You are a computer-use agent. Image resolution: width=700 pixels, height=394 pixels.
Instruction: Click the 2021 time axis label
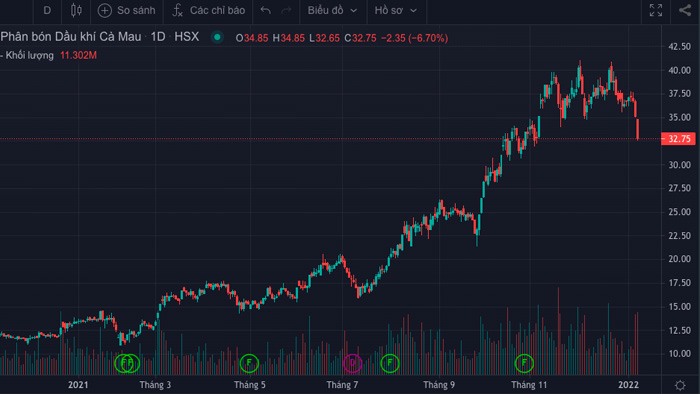pos(78,385)
